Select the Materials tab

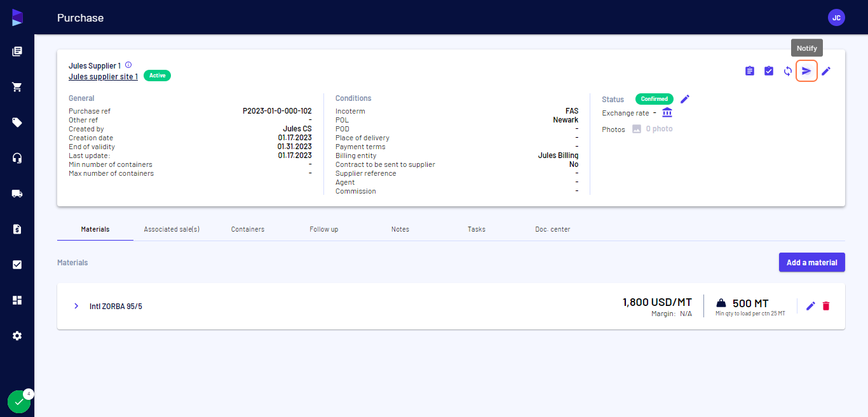pyautogui.click(x=95, y=229)
